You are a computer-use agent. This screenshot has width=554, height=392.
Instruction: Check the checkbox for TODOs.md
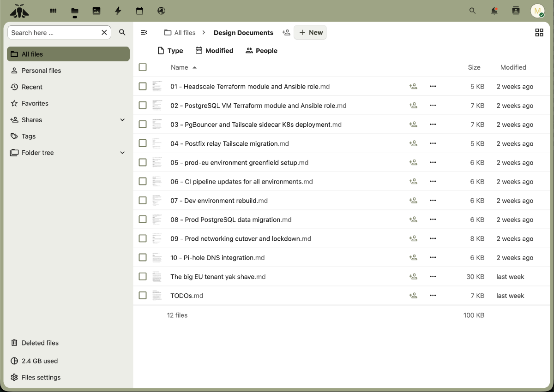click(143, 295)
